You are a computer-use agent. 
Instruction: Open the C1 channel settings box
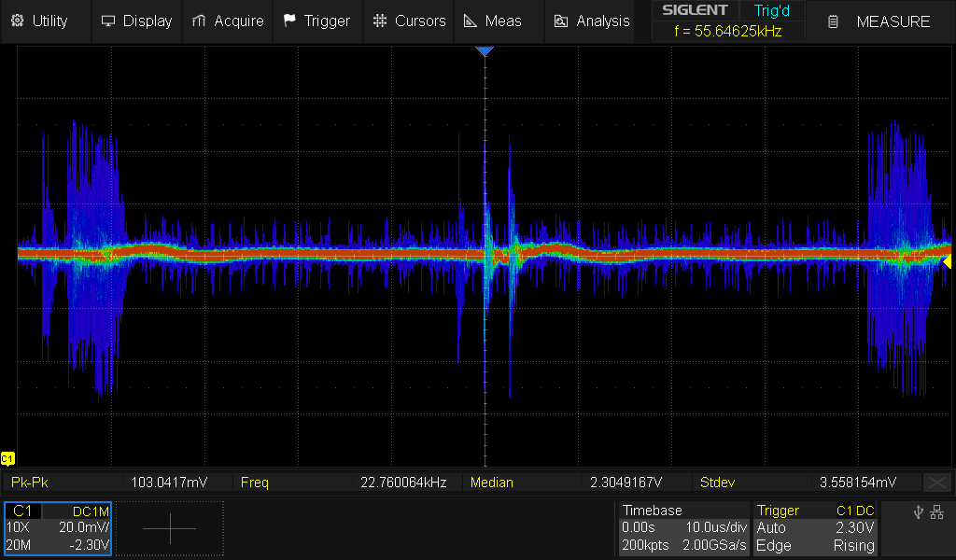coord(58,528)
